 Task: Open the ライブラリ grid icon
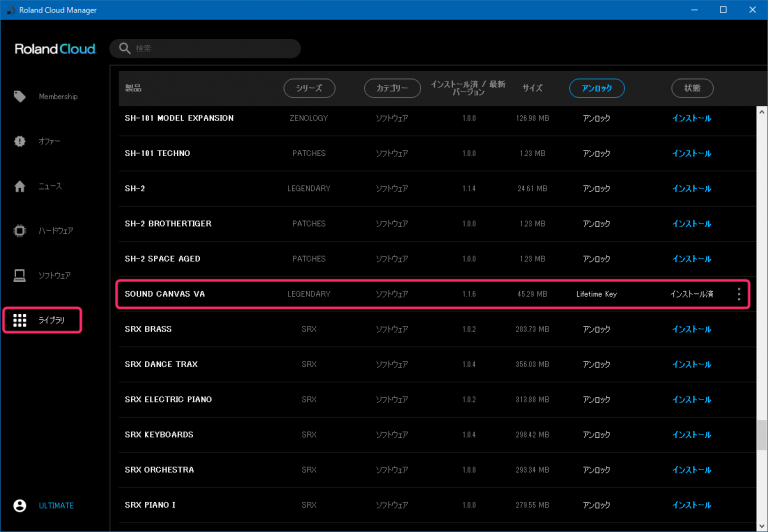point(20,320)
